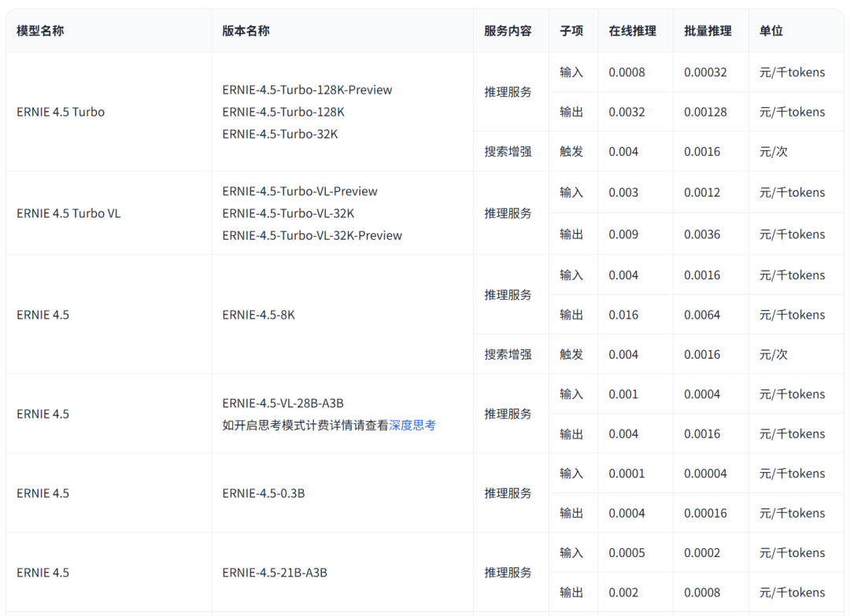Select the 版本名称 column header
850x616 pixels.
(x=245, y=31)
